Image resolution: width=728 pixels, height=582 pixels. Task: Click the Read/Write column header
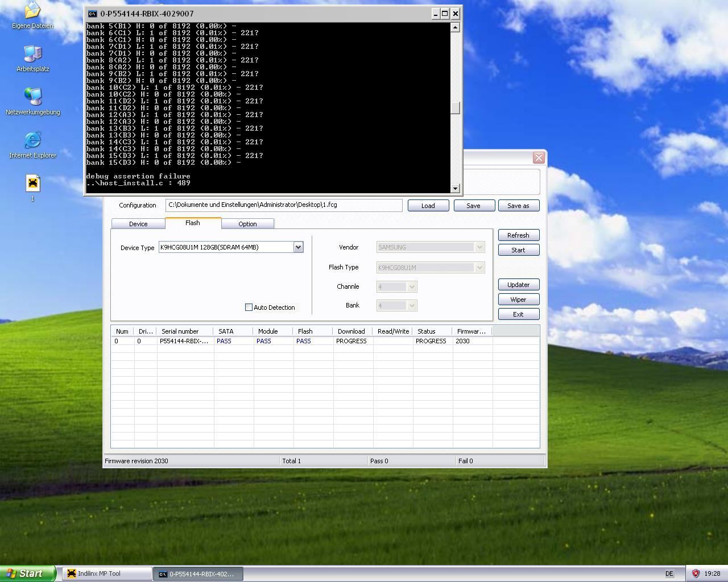(393, 331)
